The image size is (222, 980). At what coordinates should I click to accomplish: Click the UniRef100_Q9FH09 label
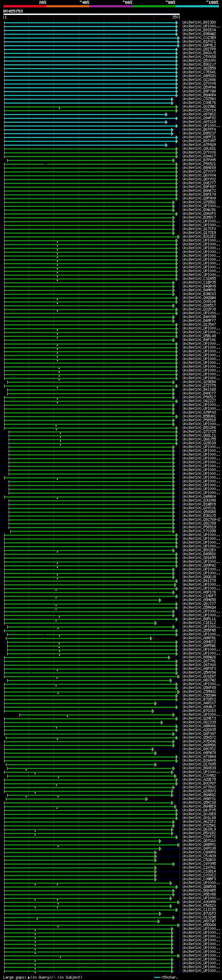(x=199, y=199)
